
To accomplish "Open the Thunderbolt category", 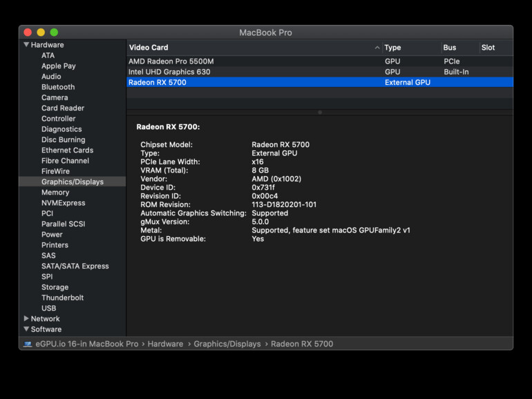I will (62, 298).
